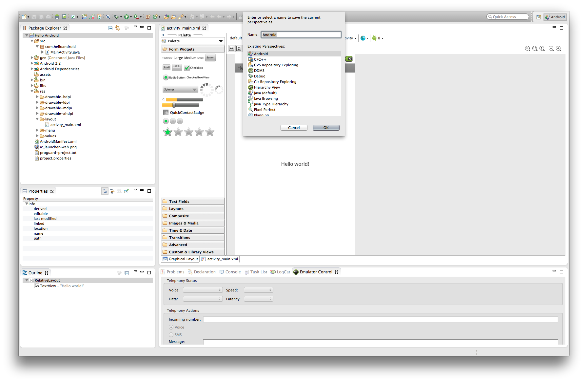This screenshot has width=588, height=382.
Task: Click the Open Task folder icon
Action: click(173, 17)
